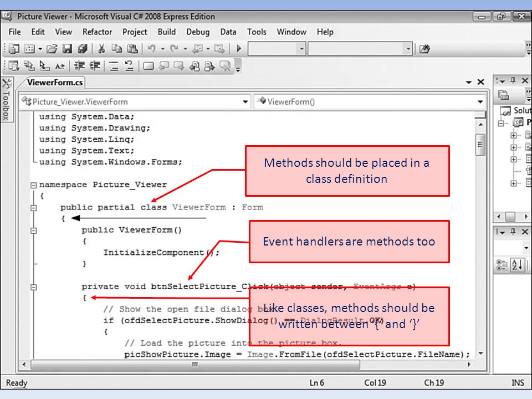
Task: Open the Refactor menu
Action: click(x=97, y=32)
